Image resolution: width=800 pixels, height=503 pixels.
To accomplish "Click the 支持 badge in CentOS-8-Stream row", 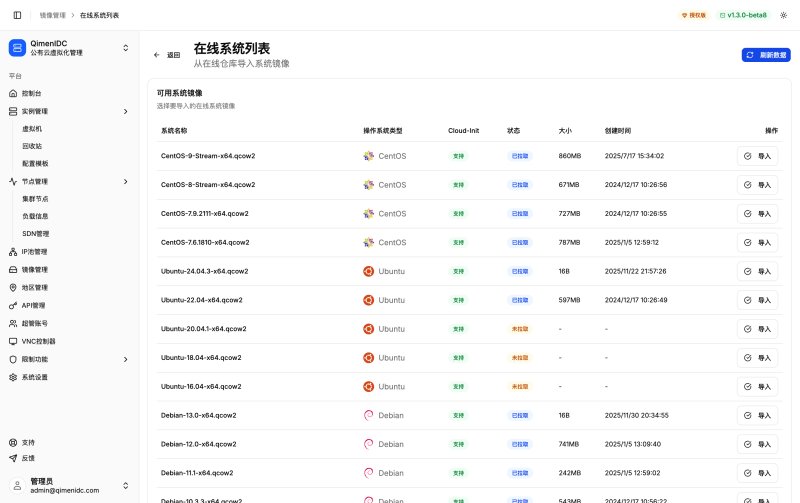I will click(x=458, y=185).
